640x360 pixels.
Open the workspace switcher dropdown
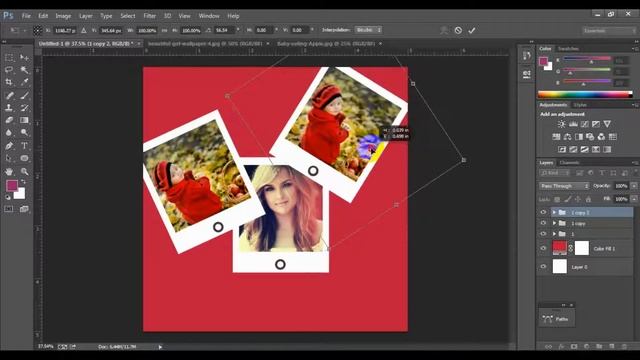coord(609,31)
